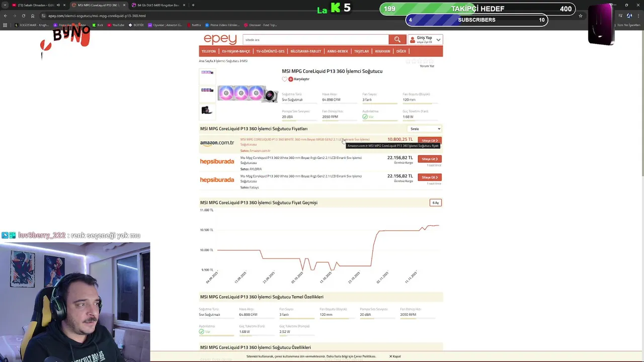Open the TELEFON menu category

(208, 51)
